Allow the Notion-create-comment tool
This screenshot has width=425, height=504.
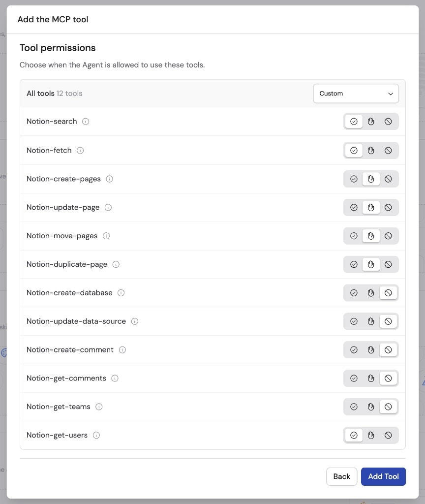pyautogui.click(x=354, y=349)
